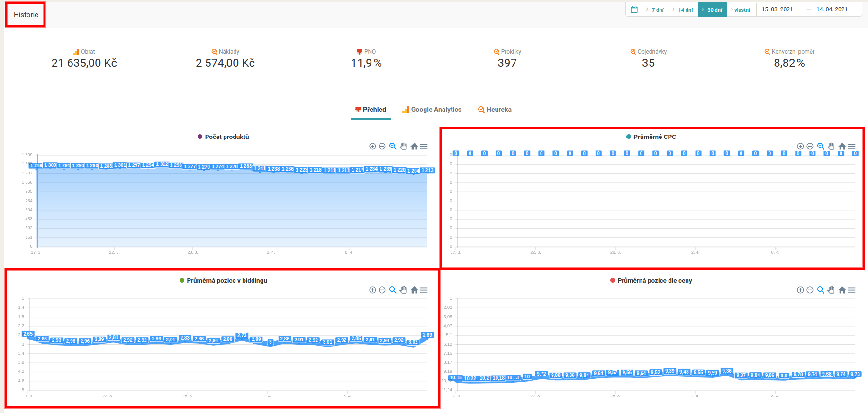The image size is (868, 413).
Task: Open hamburger menu of Počet produktů chart
Action: (424, 147)
